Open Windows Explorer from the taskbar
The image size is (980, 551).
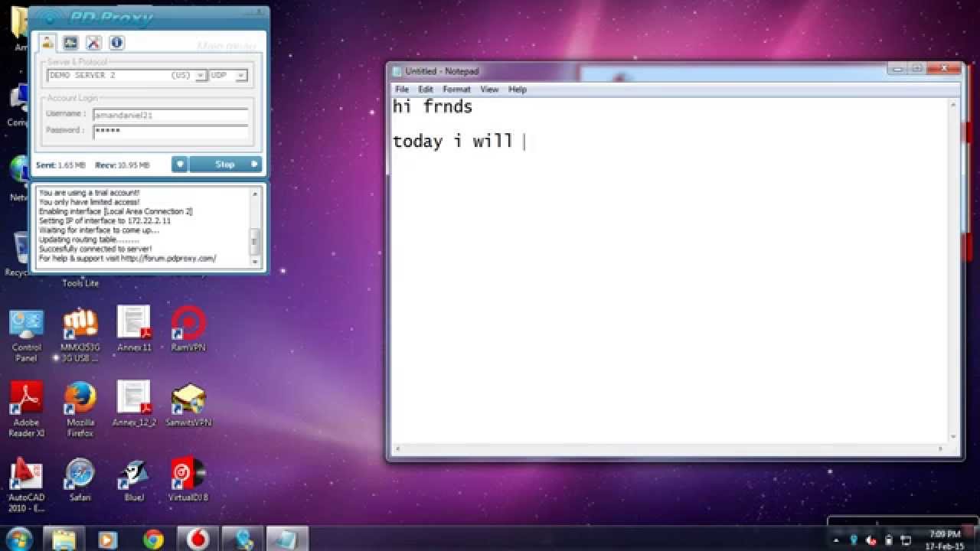tap(64, 539)
